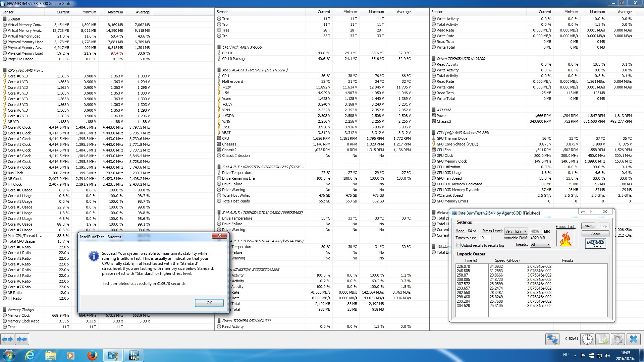Screen dimensions: 644x362
Task: Open the taskbar clock showing 18:05
Action: pos(625,355)
